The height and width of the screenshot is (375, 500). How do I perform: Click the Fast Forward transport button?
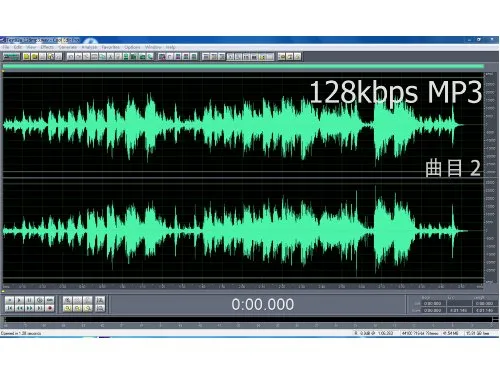[x=30, y=308]
